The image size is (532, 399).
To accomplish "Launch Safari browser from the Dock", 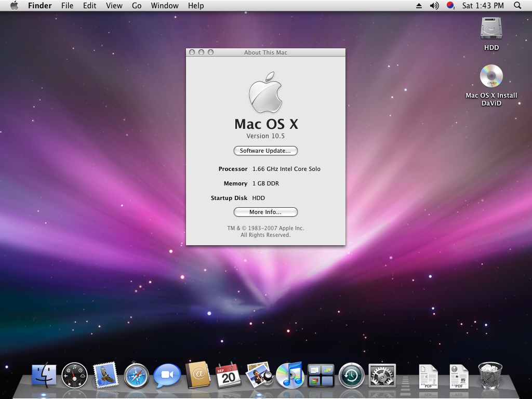I will 137,375.
